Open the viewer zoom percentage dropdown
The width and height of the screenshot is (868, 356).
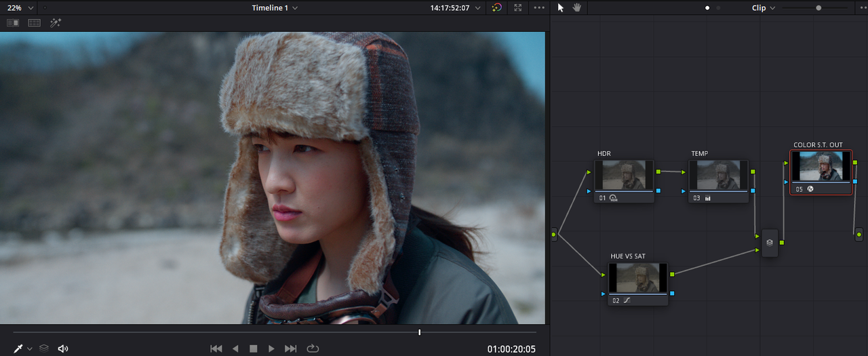20,7
